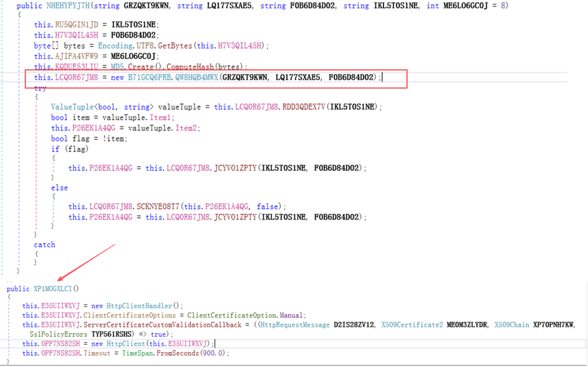This screenshot has height=367, width=588.
Task: Select the ServerCertificateCustomValidationCallback property
Action: 162,325
